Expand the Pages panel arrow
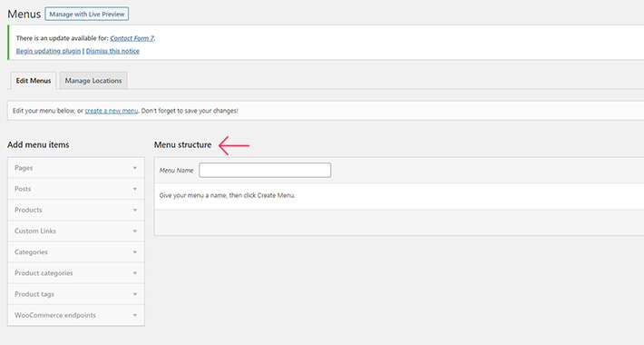Image resolution: width=644 pixels, height=345 pixels. click(135, 168)
